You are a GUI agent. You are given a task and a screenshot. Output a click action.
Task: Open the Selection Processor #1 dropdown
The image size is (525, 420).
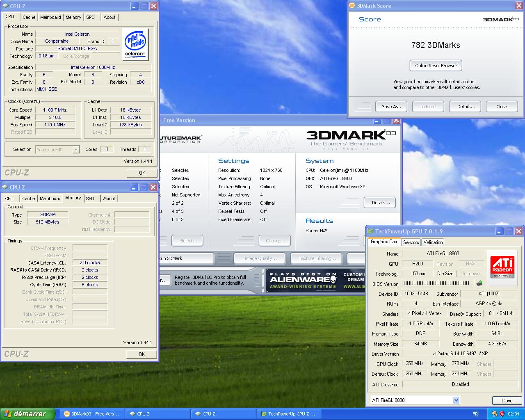[76, 150]
